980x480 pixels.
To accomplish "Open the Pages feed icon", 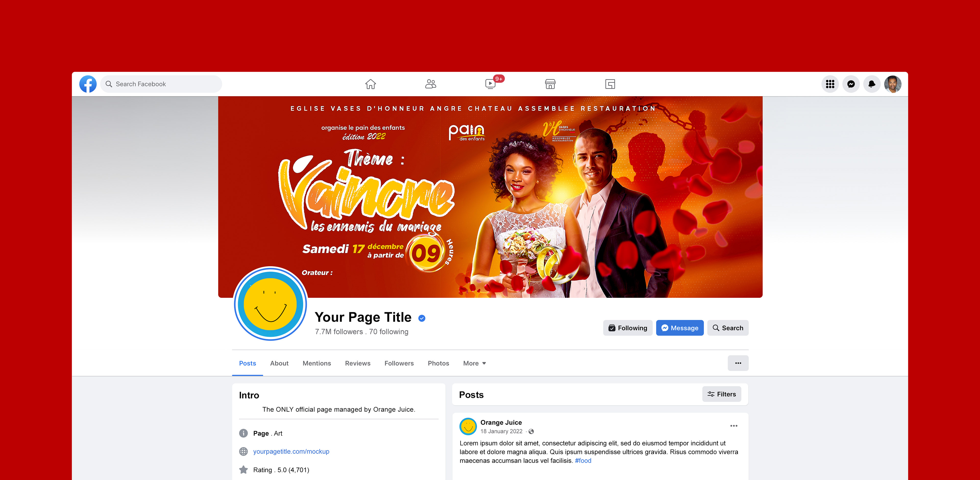I will click(x=610, y=84).
